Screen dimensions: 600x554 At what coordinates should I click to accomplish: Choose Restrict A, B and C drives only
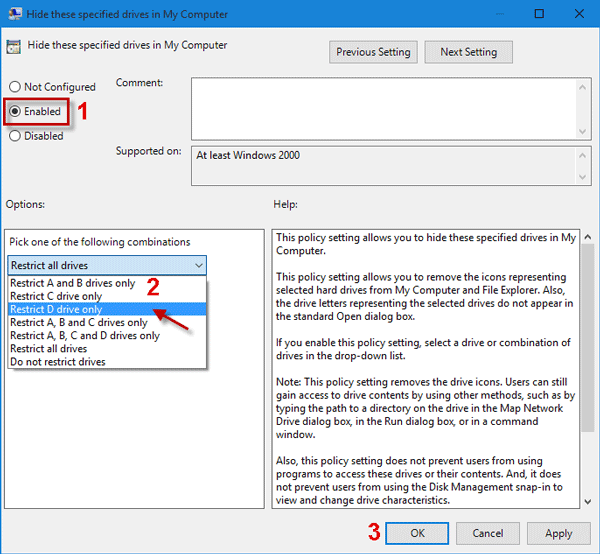coord(79,323)
